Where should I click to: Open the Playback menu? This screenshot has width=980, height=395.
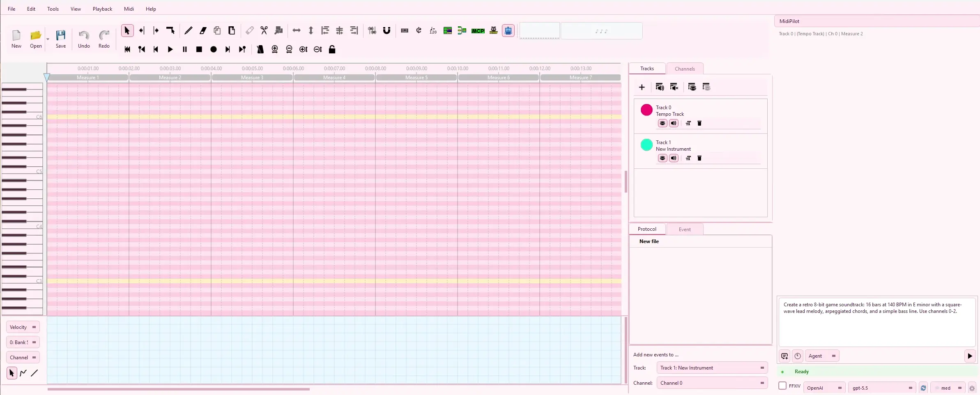click(102, 9)
